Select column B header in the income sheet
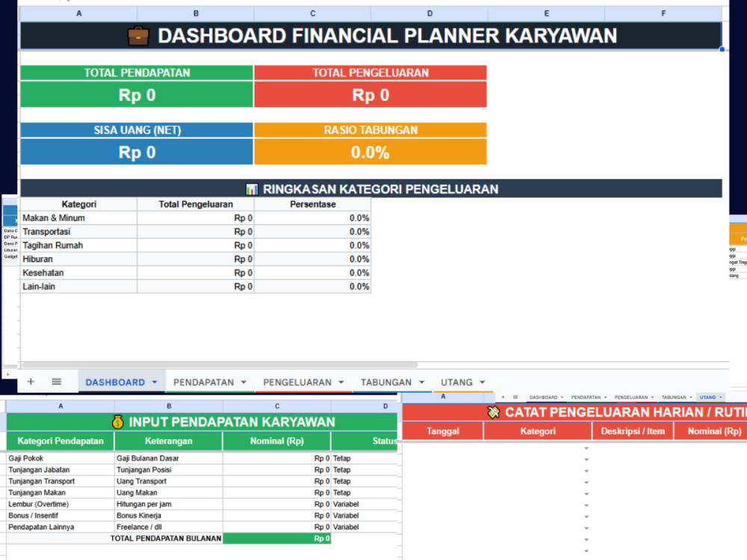The width and height of the screenshot is (747, 560). click(x=169, y=406)
